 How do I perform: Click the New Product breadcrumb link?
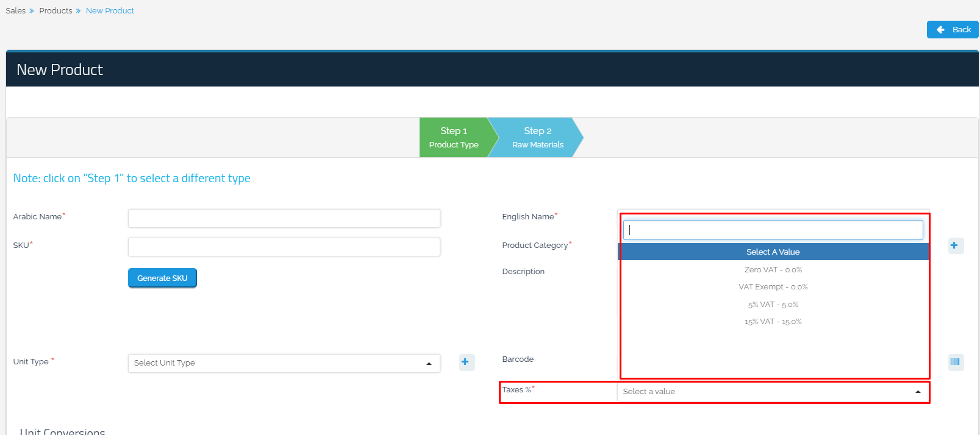[110, 11]
